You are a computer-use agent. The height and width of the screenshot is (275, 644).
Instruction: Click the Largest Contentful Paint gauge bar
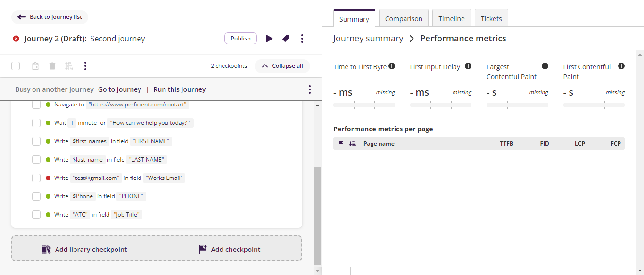[517, 105]
